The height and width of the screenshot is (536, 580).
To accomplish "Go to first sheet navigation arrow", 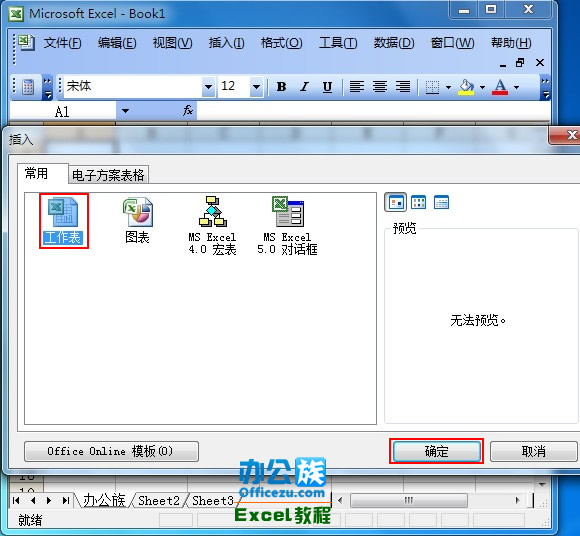I will point(16,500).
